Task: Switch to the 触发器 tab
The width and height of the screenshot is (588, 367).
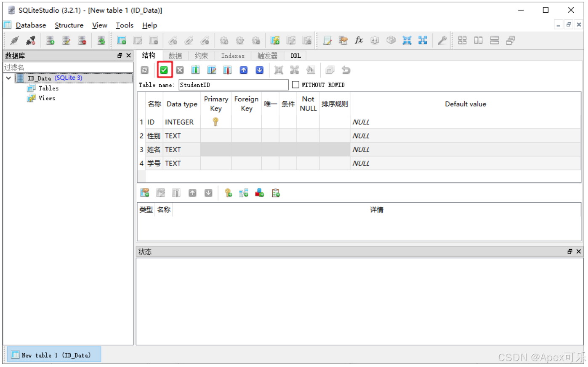Action: coord(267,56)
